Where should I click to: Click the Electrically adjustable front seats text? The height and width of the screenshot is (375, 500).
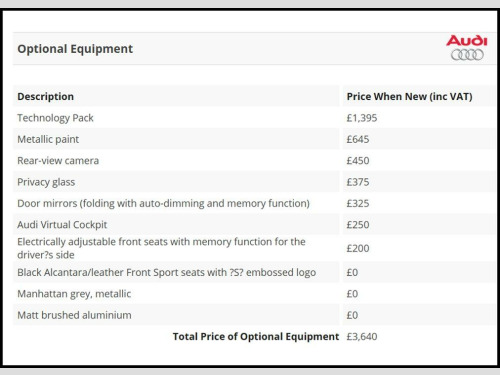click(x=161, y=248)
